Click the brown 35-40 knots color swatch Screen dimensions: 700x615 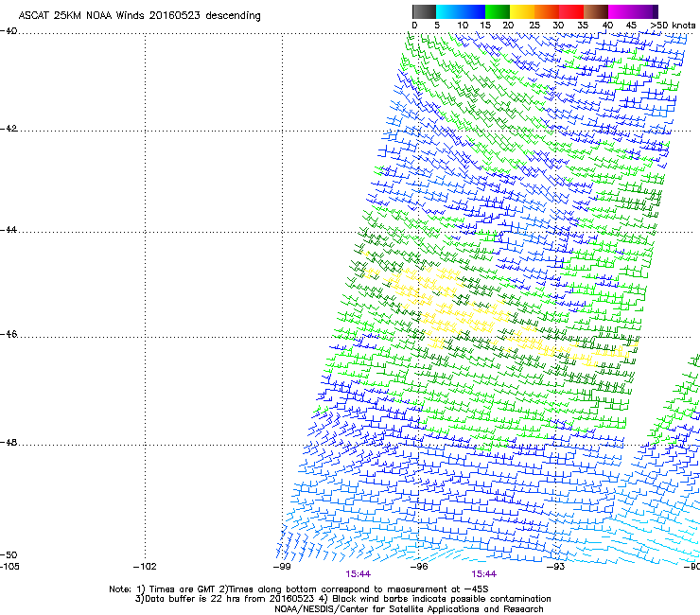pos(596,11)
